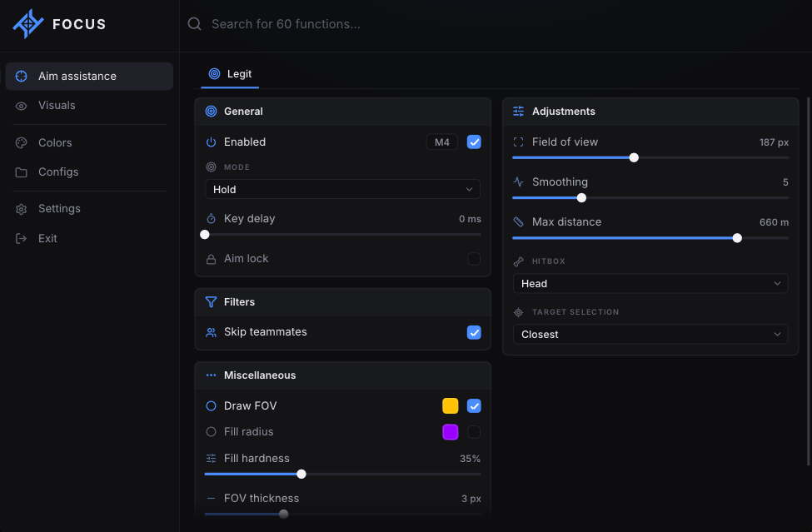This screenshot has height=532, width=812.
Task: Open the Target selection dropdown showing Closest
Action: [x=650, y=335]
